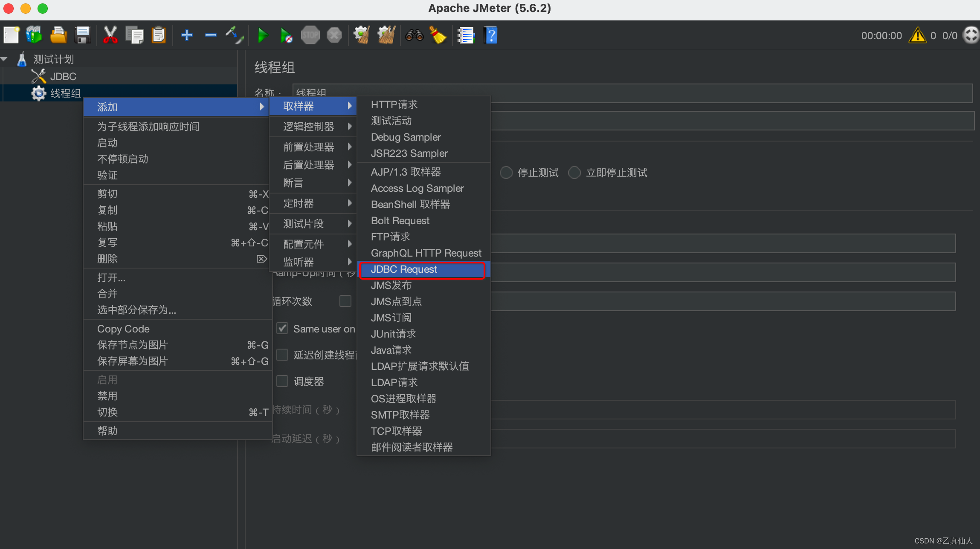Click the green Start play icon
The image size is (980, 549).
263,35
